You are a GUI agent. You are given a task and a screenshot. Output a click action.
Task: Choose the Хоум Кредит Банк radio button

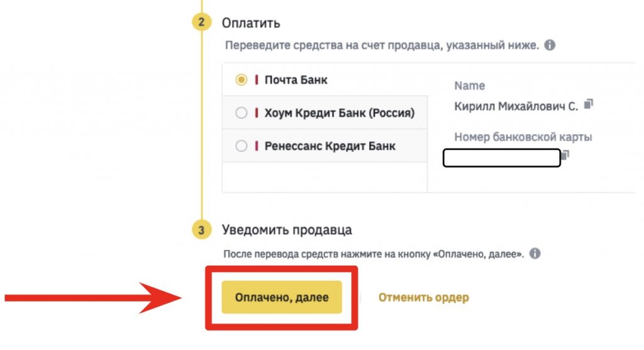click(x=241, y=113)
